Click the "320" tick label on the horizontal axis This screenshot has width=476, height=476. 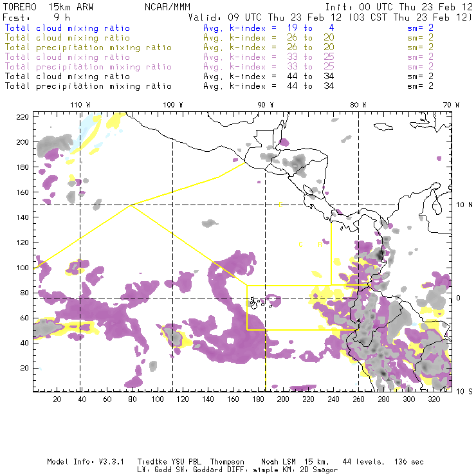[x=434, y=399]
